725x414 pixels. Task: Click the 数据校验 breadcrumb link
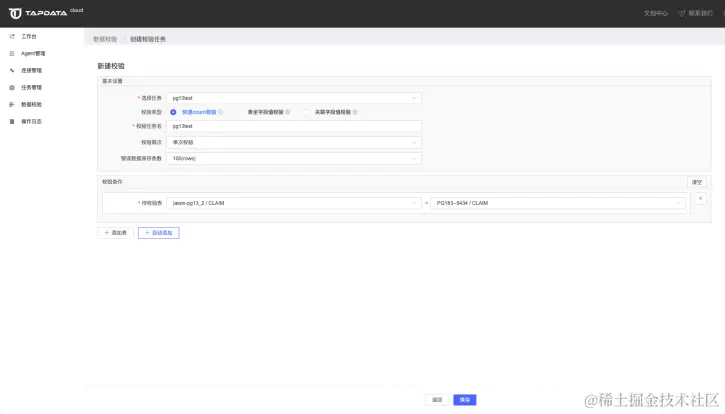[x=105, y=39]
